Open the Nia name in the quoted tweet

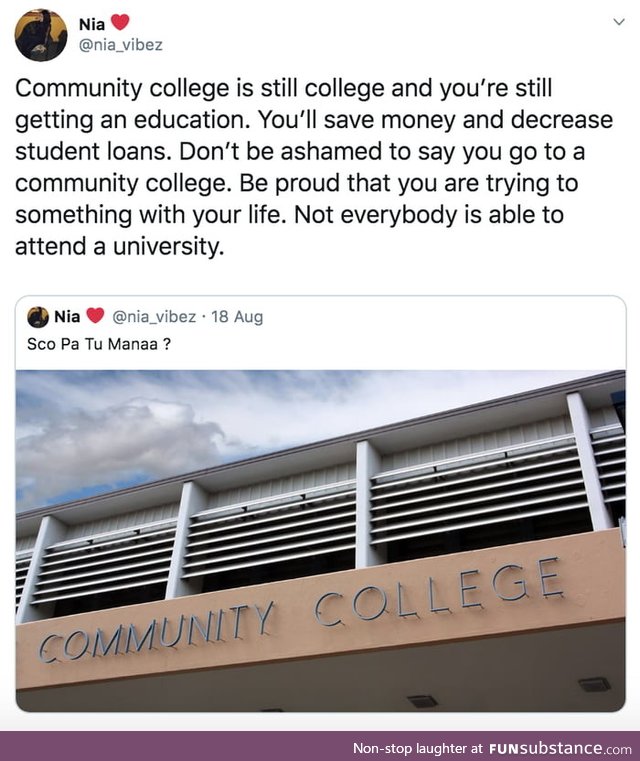pyautogui.click(x=68, y=317)
